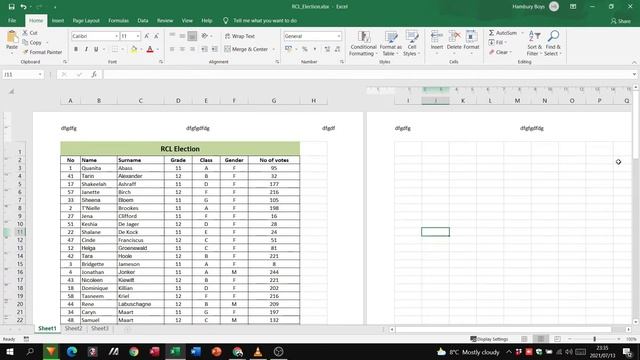Switch to the Insert ribbon tab

(58, 20)
